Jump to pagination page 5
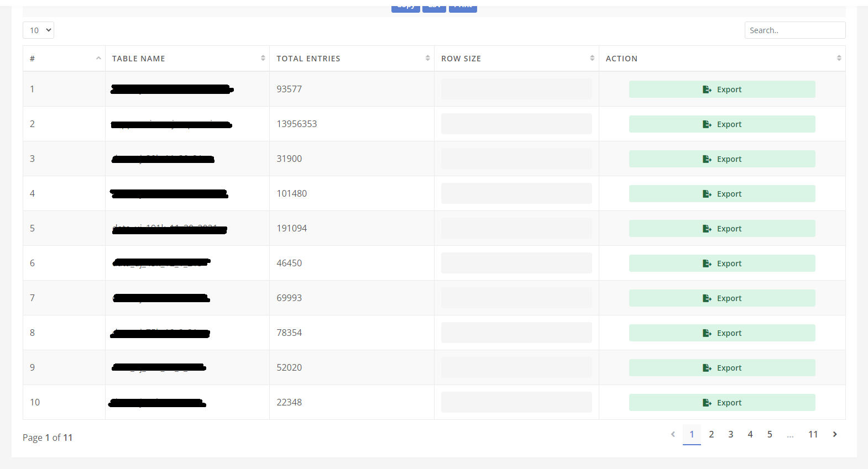Viewport: 868px width, 469px height. [770, 434]
